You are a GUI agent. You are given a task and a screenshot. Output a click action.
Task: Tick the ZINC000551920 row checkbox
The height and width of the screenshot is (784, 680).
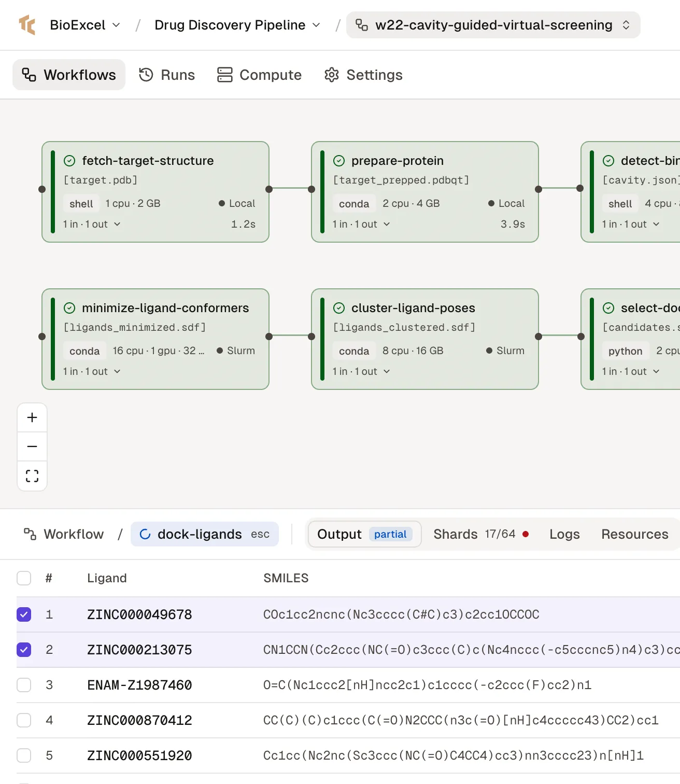coord(24,755)
